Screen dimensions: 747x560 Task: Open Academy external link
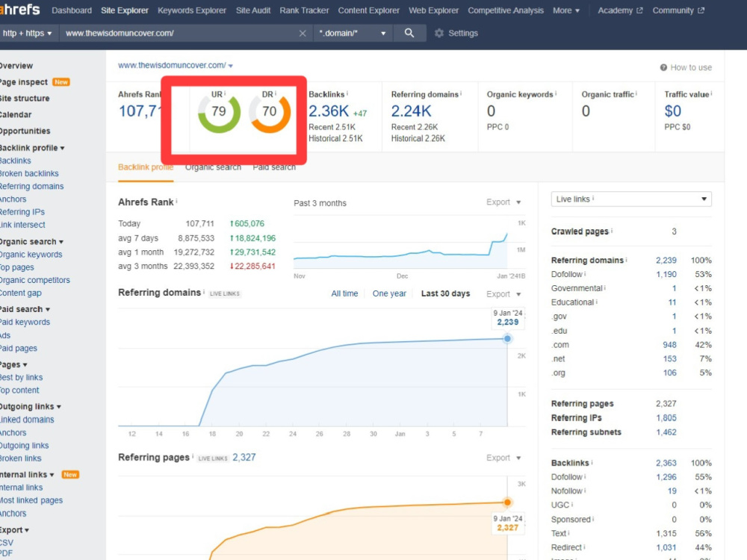pyautogui.click(x=620, y=10)
